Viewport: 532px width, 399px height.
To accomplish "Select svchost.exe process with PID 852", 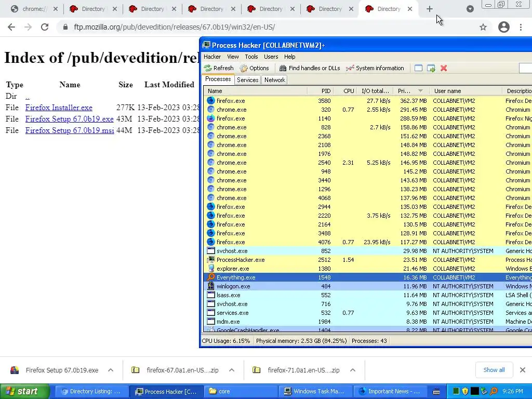I will pos(367,251).
